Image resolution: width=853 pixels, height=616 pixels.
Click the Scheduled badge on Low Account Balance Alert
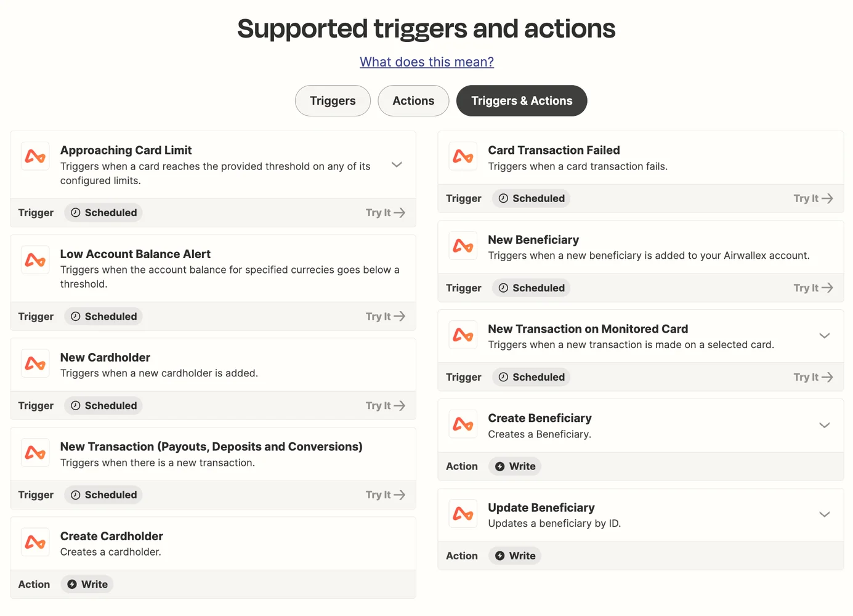[103, 316]
